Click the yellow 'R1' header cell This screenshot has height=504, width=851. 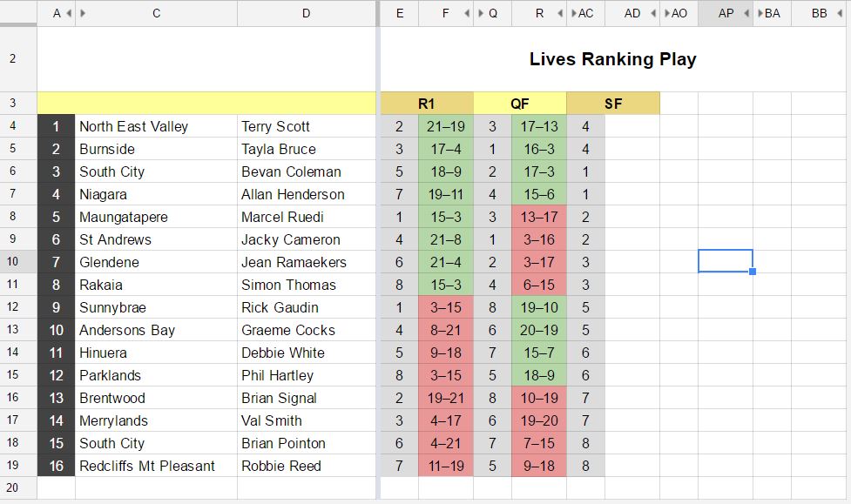426,102
